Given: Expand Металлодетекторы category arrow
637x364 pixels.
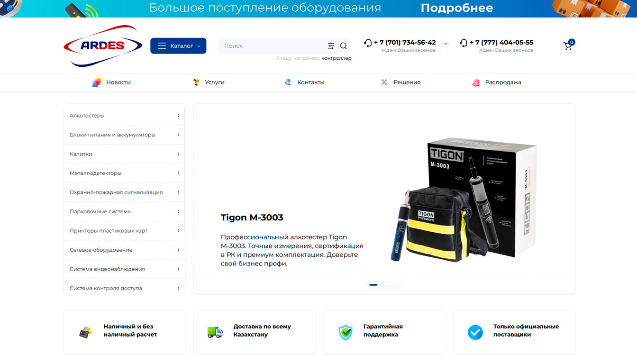Looking at the screenshot, I should (179, 173).
